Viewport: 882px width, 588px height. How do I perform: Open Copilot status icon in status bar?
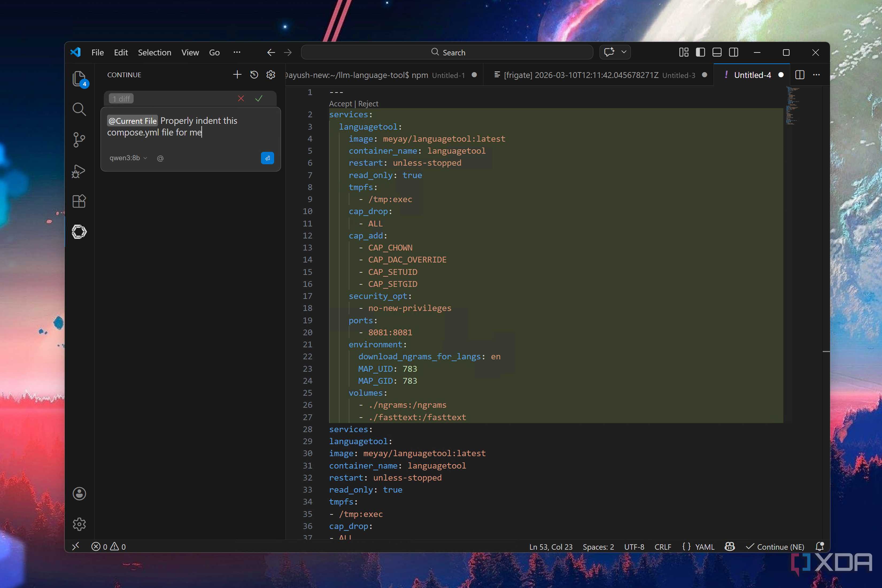pyautogui.click(x=730, y=546)
